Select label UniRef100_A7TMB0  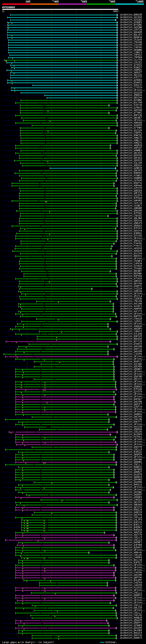click(131, 128)
